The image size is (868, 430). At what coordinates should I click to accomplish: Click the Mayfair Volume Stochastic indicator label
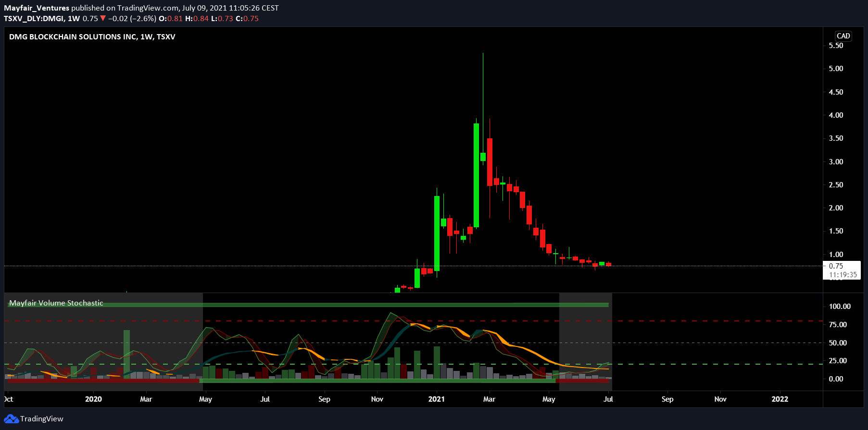[x=56, y=303]
